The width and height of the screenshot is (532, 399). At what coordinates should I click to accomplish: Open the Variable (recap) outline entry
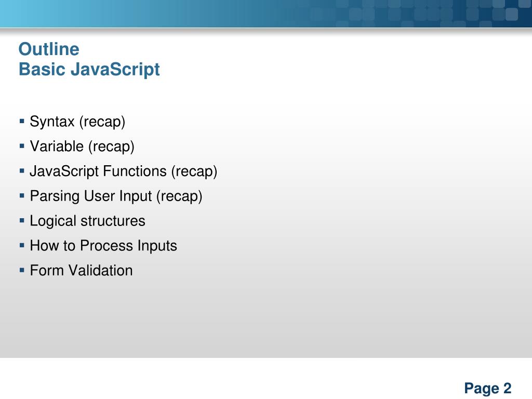click(x=82, y=147)
